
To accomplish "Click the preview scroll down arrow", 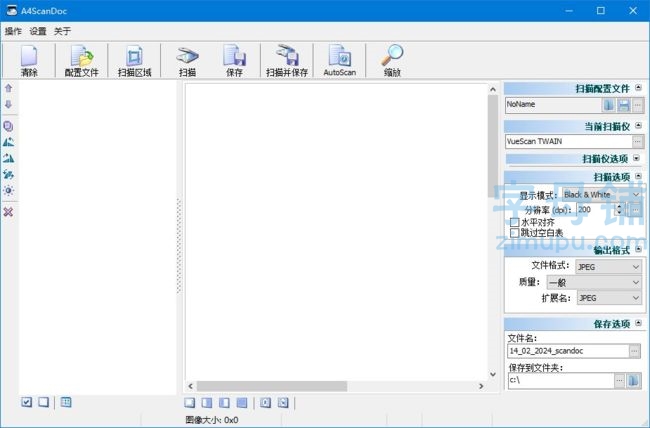I will point(493,374).
